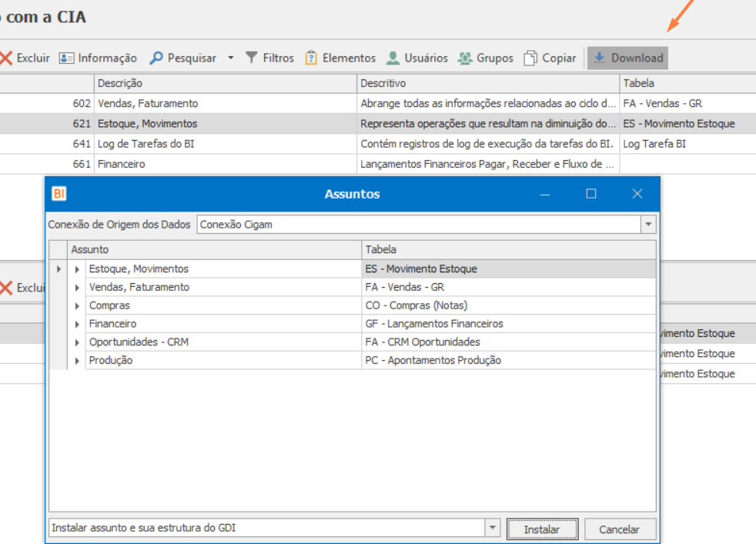Click the Download toolbar button label

click(637, 58)
